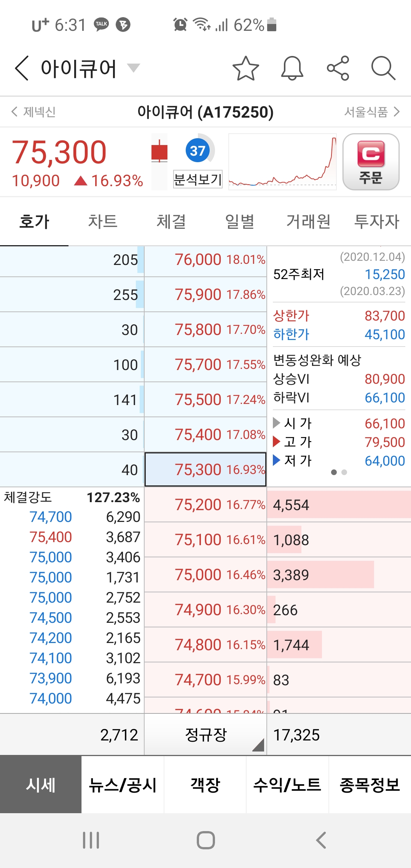Switch to the 호가 tab
Image resolution: width=411 pixels, height=868 pixels.
click(x=34, y=222)
